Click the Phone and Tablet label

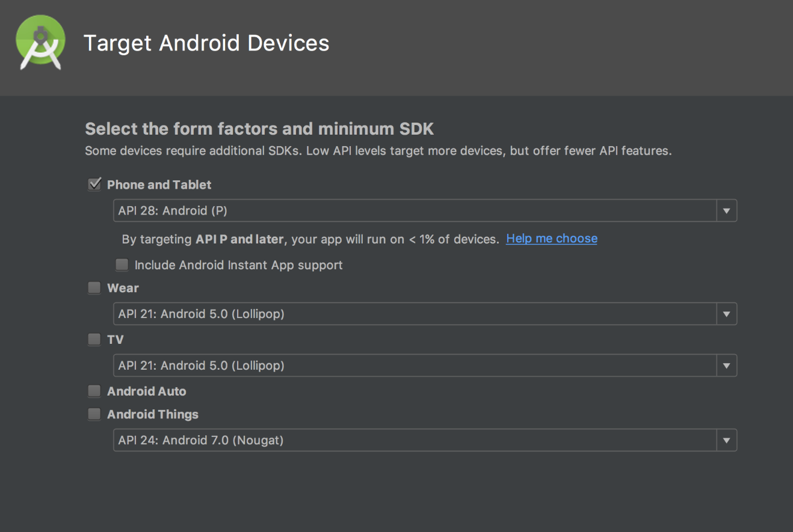pyautogui.click(x=159, y=185)
